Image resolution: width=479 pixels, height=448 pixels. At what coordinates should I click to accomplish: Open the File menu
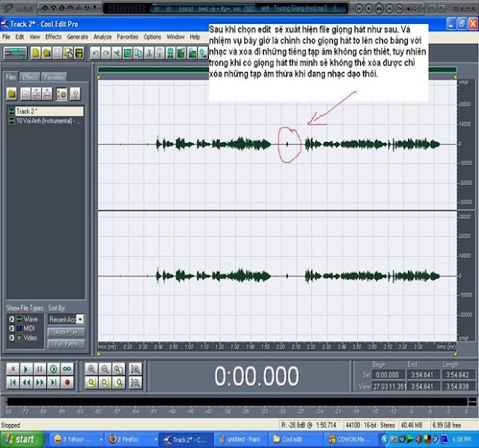tap(6, 37)
